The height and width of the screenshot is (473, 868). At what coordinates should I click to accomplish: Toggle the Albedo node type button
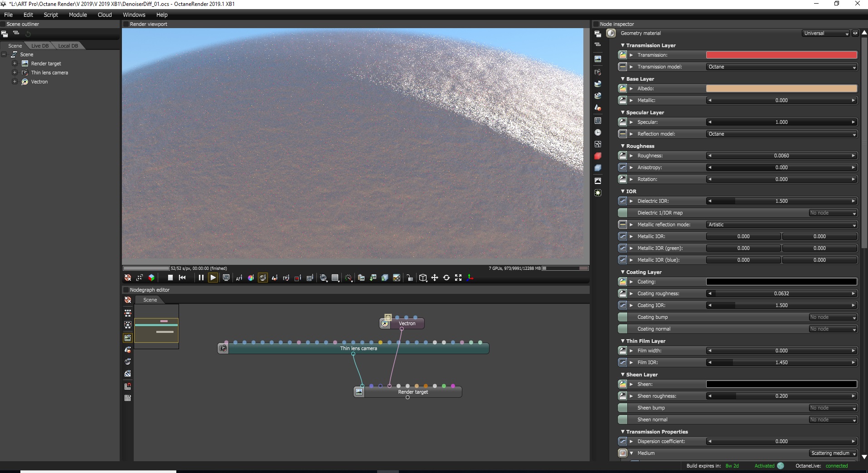tap(623, 88)
